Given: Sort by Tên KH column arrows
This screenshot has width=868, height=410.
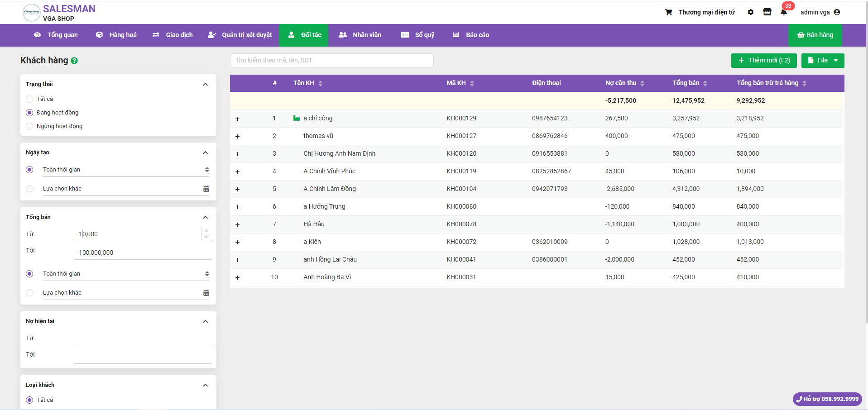Looking at the screenshot, I should pos(321,83).
